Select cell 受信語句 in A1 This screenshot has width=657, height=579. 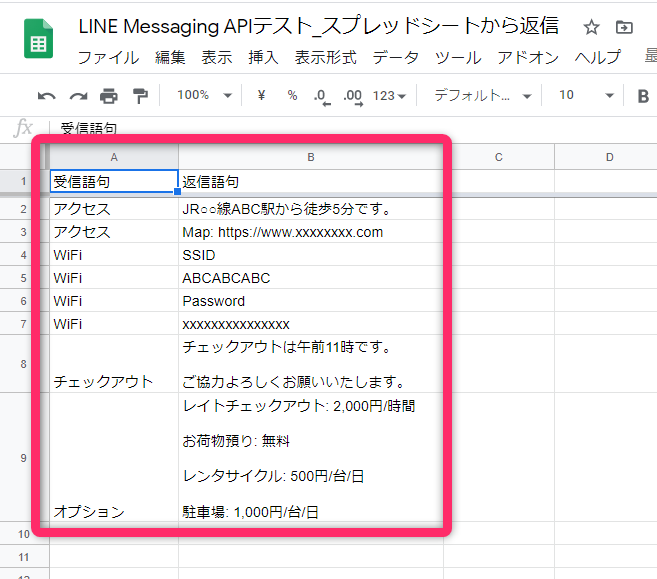tap(114, 181)
